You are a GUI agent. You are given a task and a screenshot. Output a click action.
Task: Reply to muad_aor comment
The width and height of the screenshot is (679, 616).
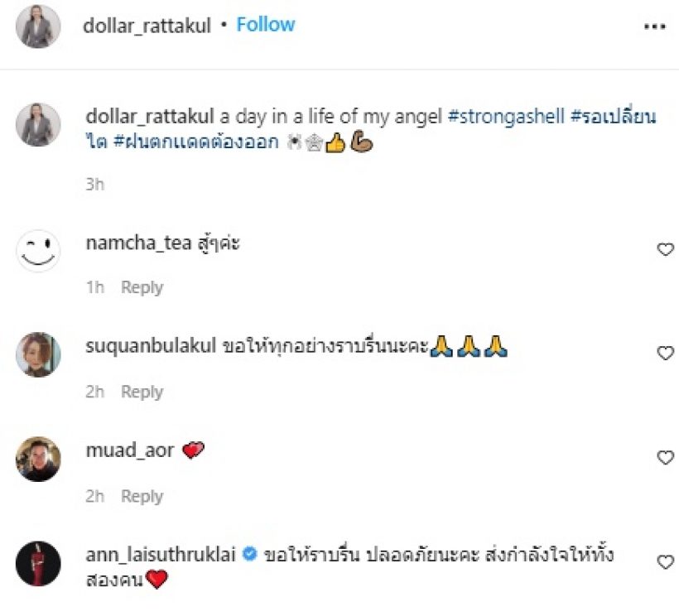[x=142, y=497]
